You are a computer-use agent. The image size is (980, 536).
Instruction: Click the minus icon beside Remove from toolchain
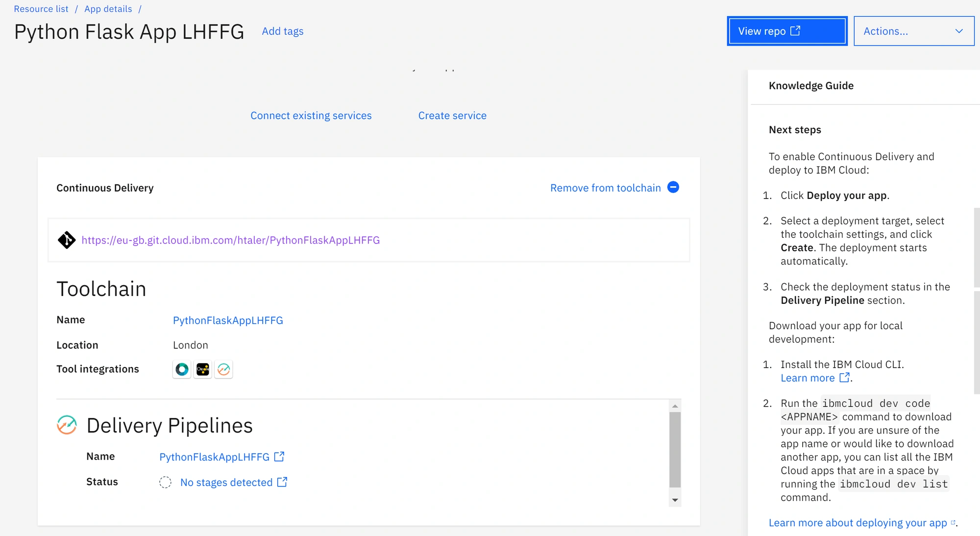pyautogui.click(x=673, y=187)
